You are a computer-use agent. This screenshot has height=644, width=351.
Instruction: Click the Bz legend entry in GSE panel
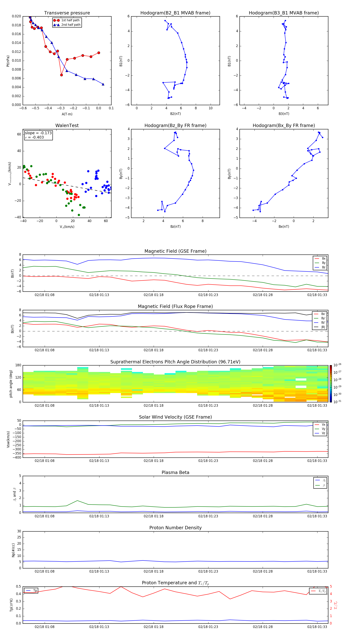click(x=320, y=267)
